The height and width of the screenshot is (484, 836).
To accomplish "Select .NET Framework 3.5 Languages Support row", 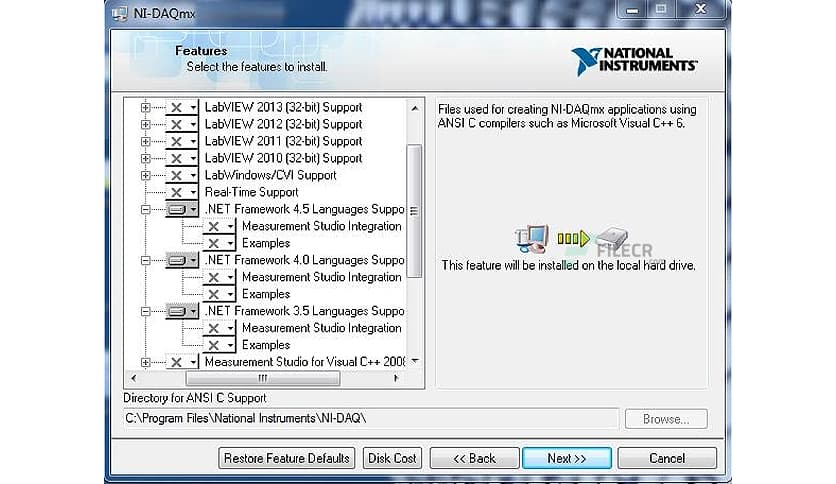I will (304, 311).
